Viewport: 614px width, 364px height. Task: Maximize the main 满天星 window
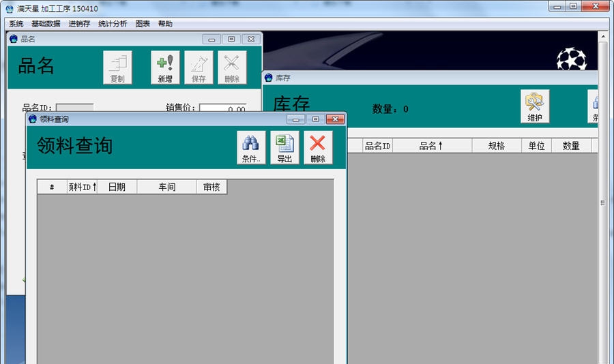click(574, 6)
